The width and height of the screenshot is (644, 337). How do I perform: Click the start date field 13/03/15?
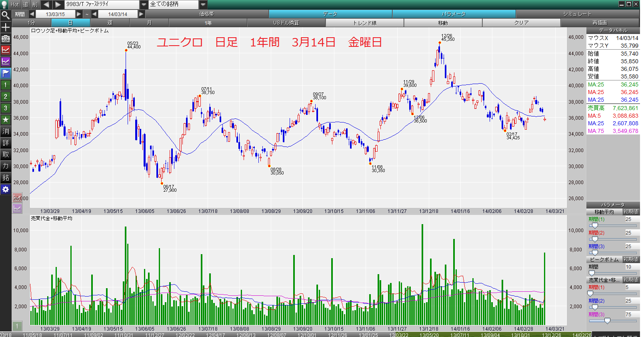pyautogui.click(x=55, y=14)
